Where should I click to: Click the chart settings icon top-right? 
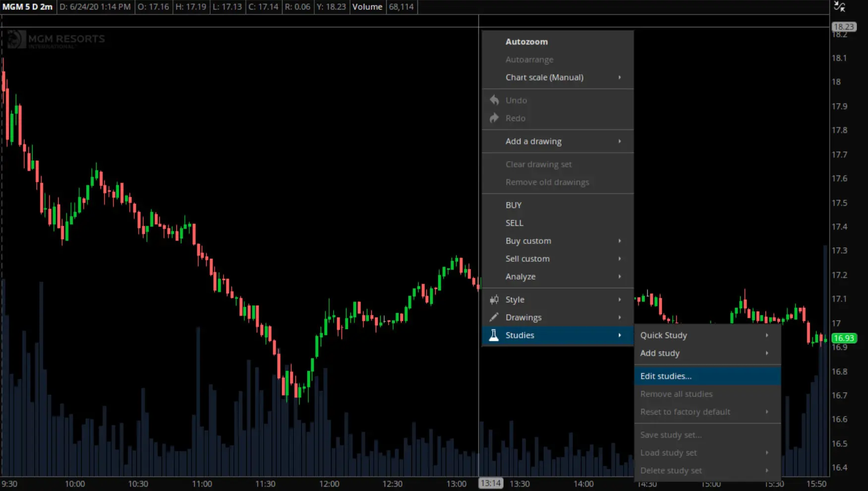pyautogui.click(x=839, y=6)
